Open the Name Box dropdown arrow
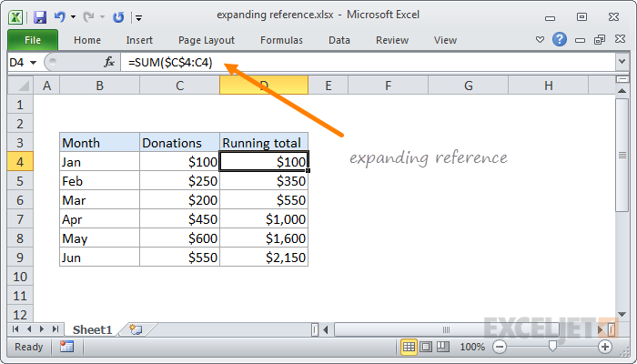Screen dimensions: 637x364 click(x=34, y=62)
